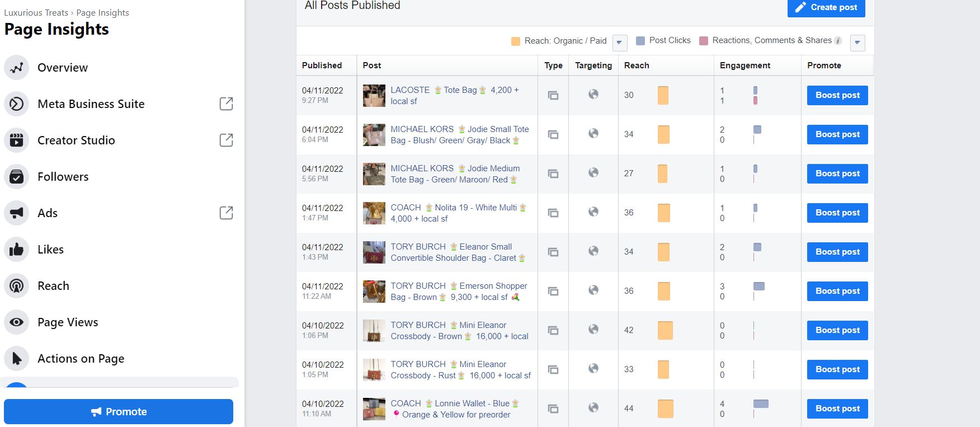Click the Page Insights breadcrumb text
Image resolution: width=980 pixels, height=427 pixels.
pos(103,13)
